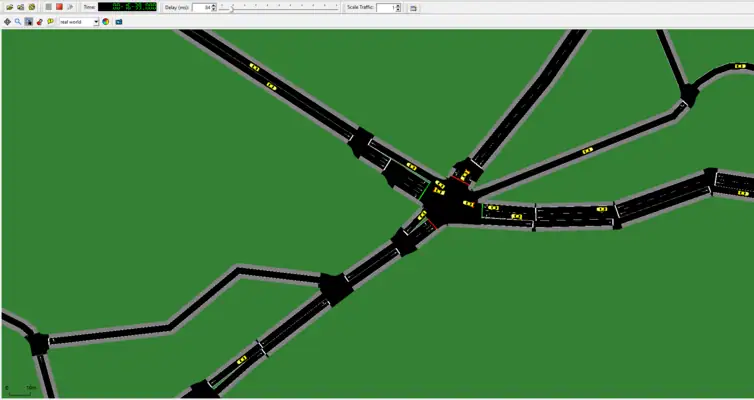This screenshot has height=400, width=754.
Task: Advance the simulation by a single step
Action: coord(70,7)
